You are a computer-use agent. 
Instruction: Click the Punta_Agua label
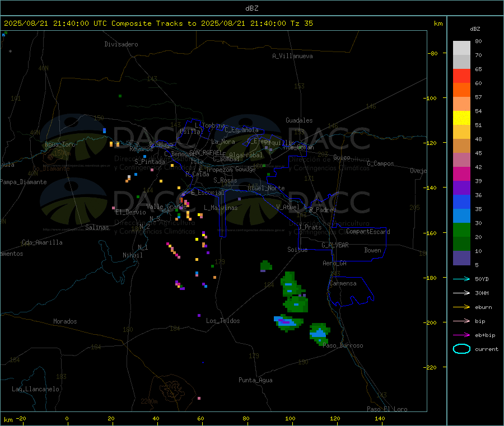(x=255, y=380)
